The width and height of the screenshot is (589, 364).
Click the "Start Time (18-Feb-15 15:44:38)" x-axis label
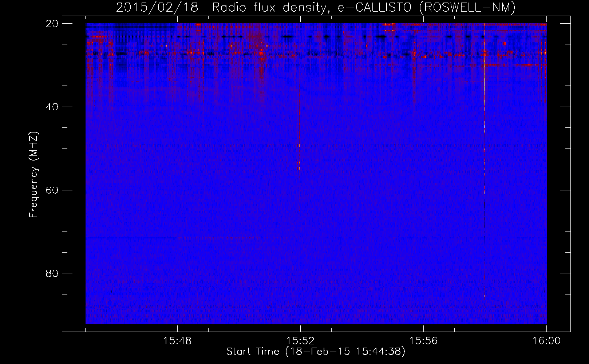click(x=316, y=352)
